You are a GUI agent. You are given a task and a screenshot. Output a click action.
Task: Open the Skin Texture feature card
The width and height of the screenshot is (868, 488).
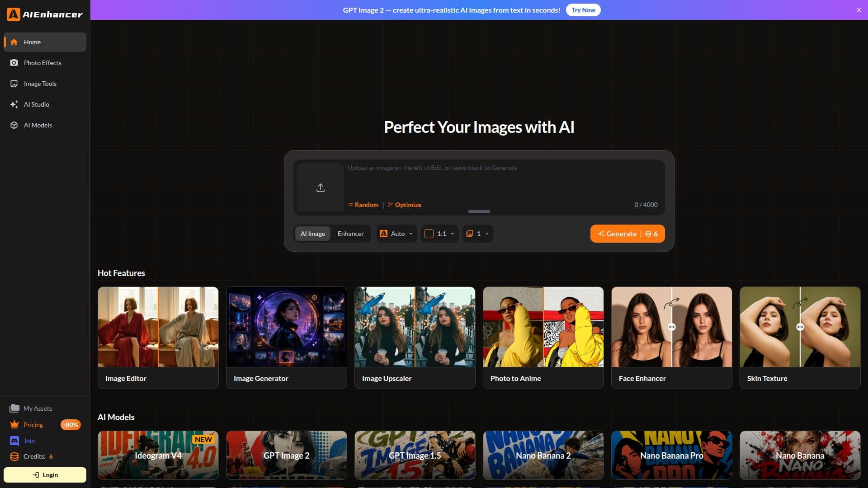pyautogui.click(x=800, y=338)
